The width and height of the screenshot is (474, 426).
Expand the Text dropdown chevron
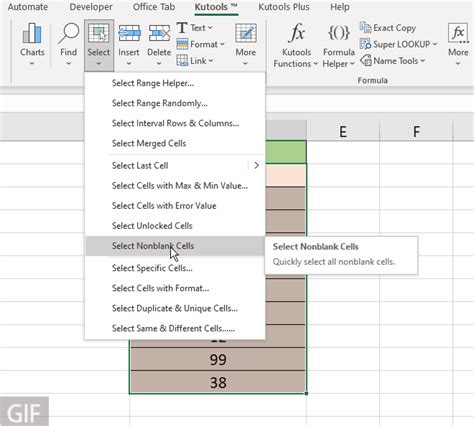pyautogui.click(x=210, y=28)
